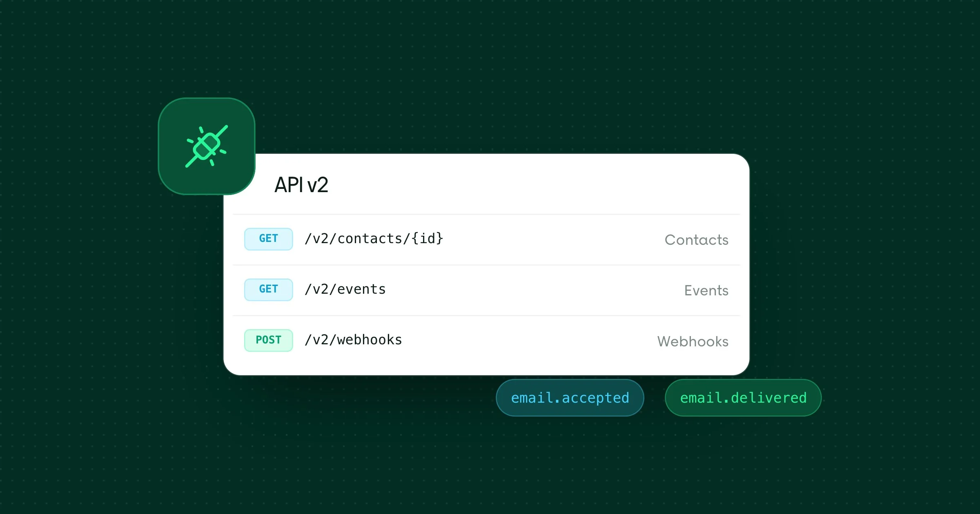The image size is (980, 514).
Task: Select the POST badge for /v2/webhooks
Action: pyautogui.click(x=268, y=340)
